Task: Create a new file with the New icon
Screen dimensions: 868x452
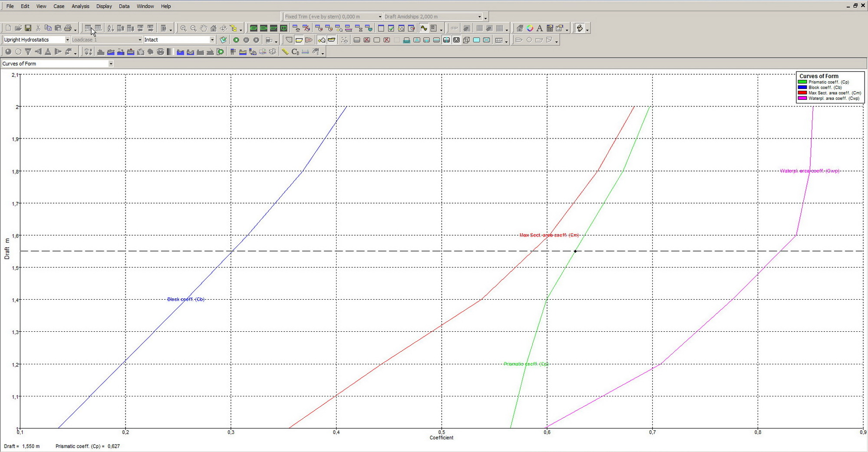Action: coord(8,28)
